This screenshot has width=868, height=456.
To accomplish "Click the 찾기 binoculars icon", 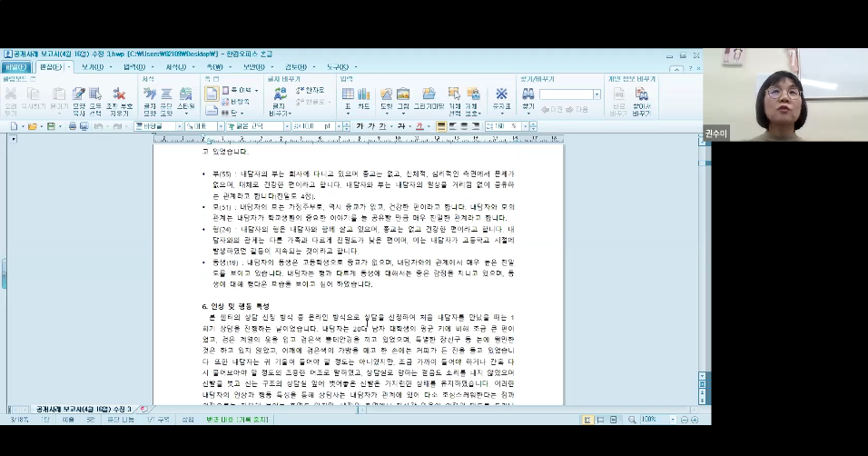I will 528,98.
